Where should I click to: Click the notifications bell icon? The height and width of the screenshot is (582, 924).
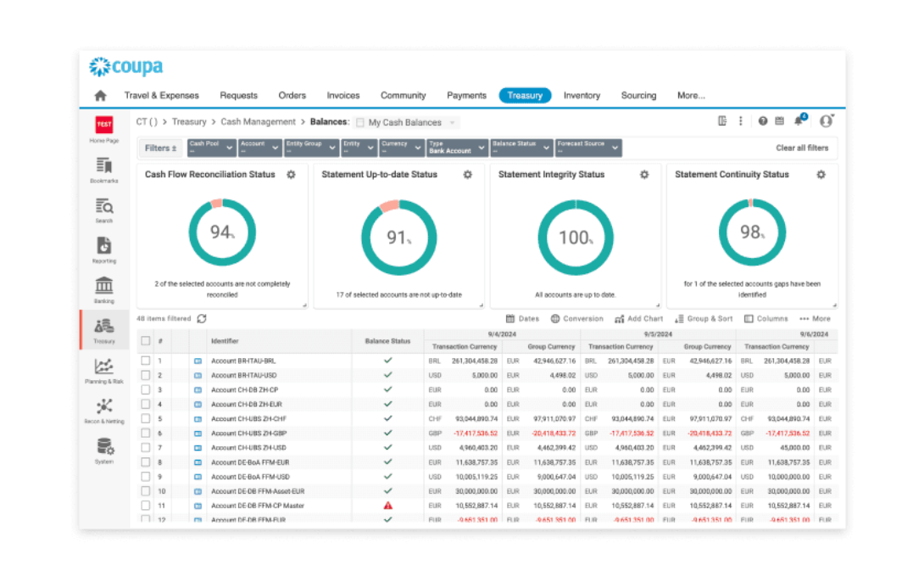(x=799, y=120)
